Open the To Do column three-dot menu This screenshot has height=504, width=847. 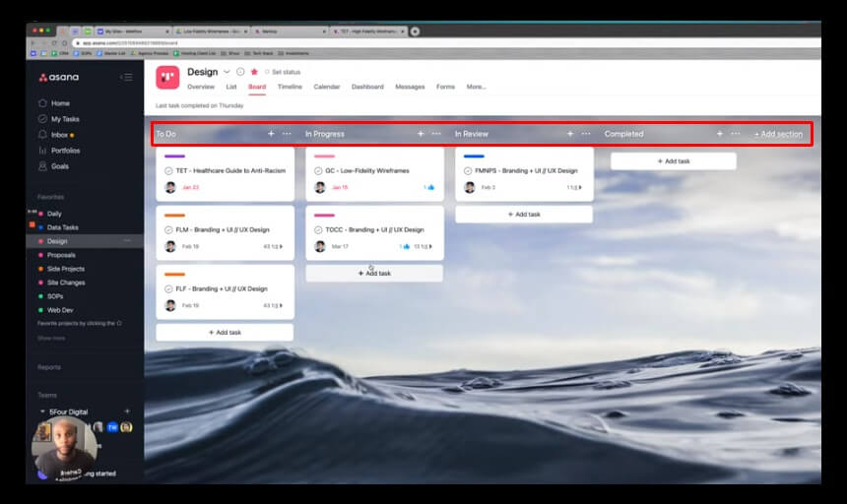[287, 133]
